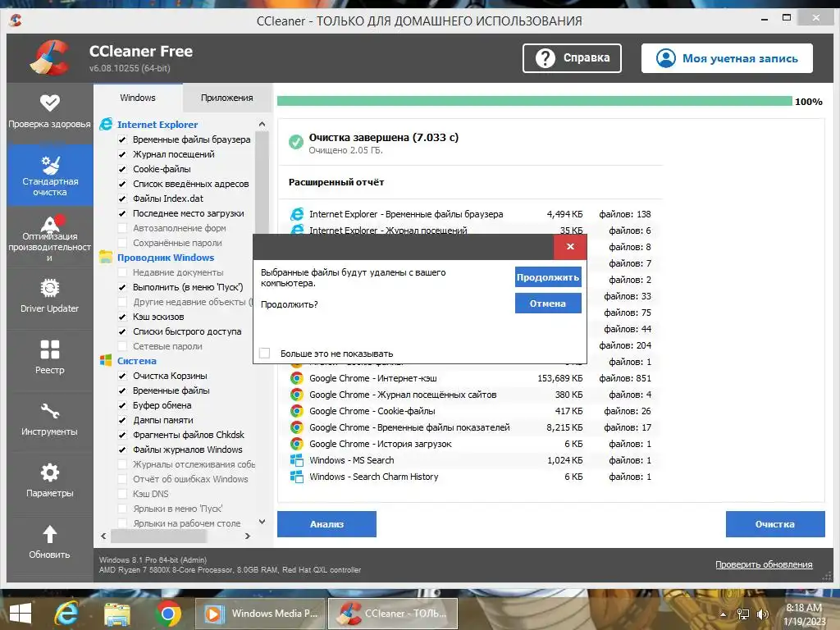Click the Windows Search Charm History row icon
This screenshot has width=840, height=630.
tap(296, 477)
